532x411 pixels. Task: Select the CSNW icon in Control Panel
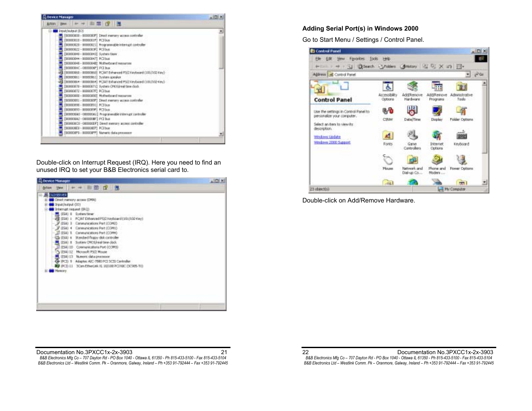pyautogui.click(x=388, y=114)
